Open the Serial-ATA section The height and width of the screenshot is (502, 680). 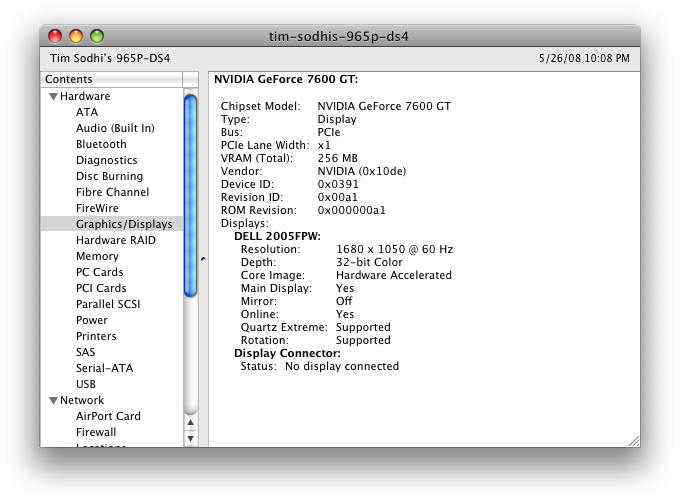point(104,368)
